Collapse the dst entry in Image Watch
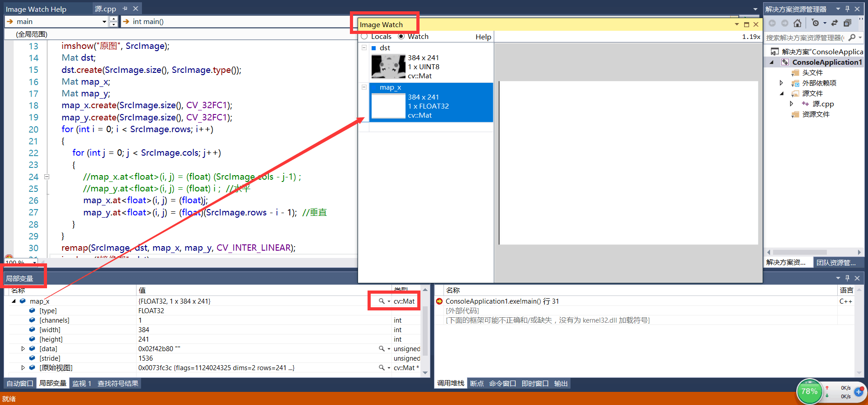Image resolution: width=868 pixels, height=405 pixels. tap(364, 48)
